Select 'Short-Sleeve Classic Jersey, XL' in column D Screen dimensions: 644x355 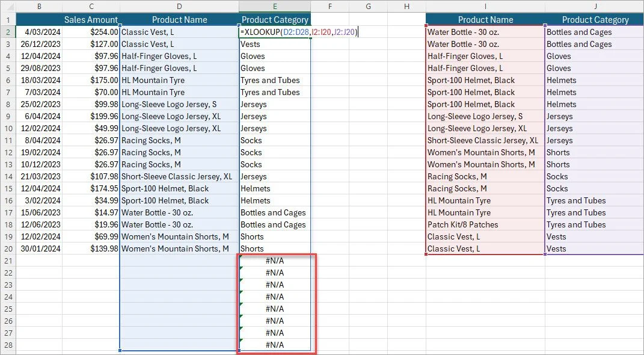[179, 176]
